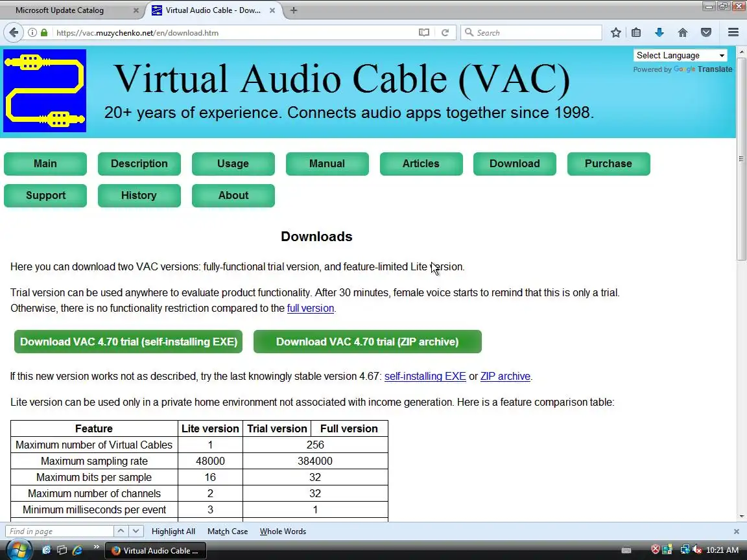This screenshot has width=747, height=560.
Task: Click the red security alert tray icon
Action: pyautogui.click(x=656, y=550)
